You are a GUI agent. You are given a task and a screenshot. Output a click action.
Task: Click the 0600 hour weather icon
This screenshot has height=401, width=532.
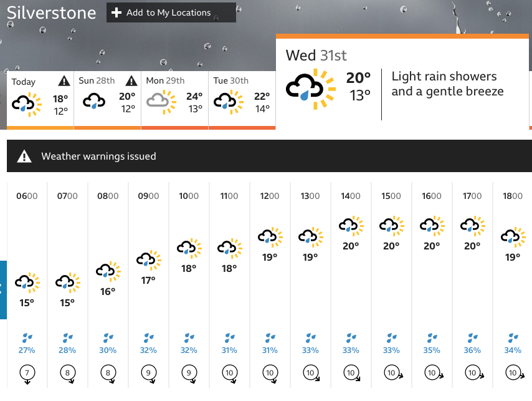[27, 283]
